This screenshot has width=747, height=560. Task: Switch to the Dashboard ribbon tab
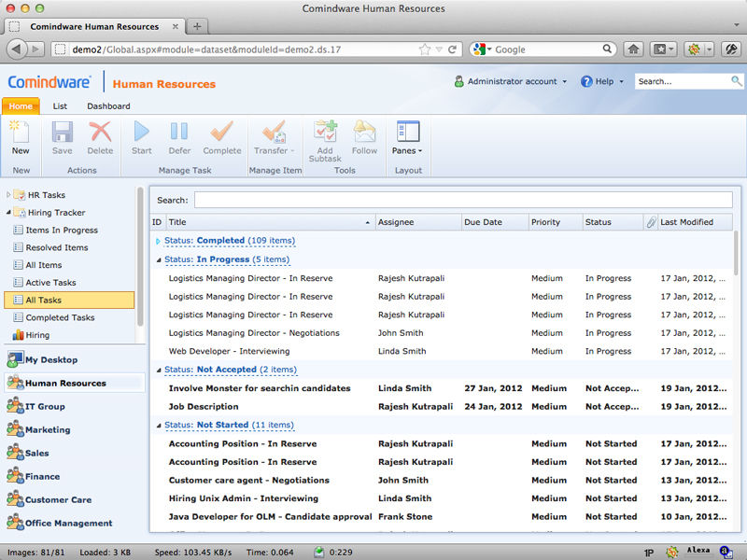[108, 106]
